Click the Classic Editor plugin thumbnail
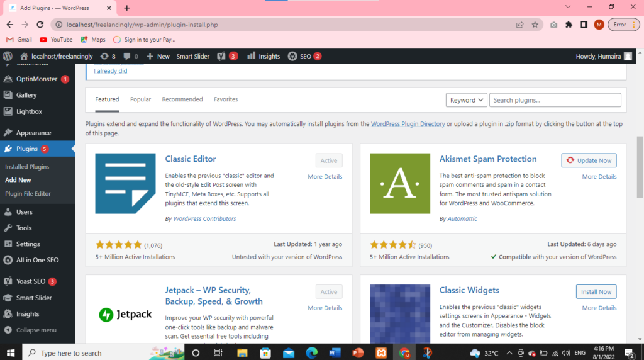 pyautogui.click(x=125, y=184)
